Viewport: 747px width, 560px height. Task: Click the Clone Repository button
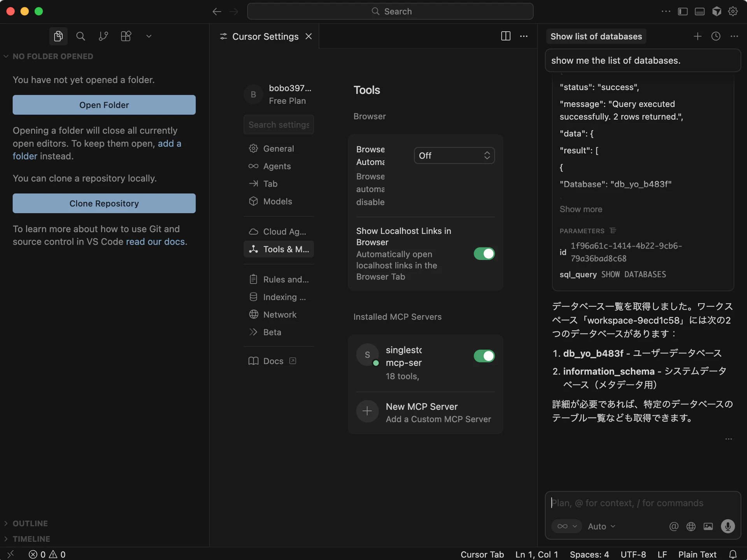[x=104, y=203]
